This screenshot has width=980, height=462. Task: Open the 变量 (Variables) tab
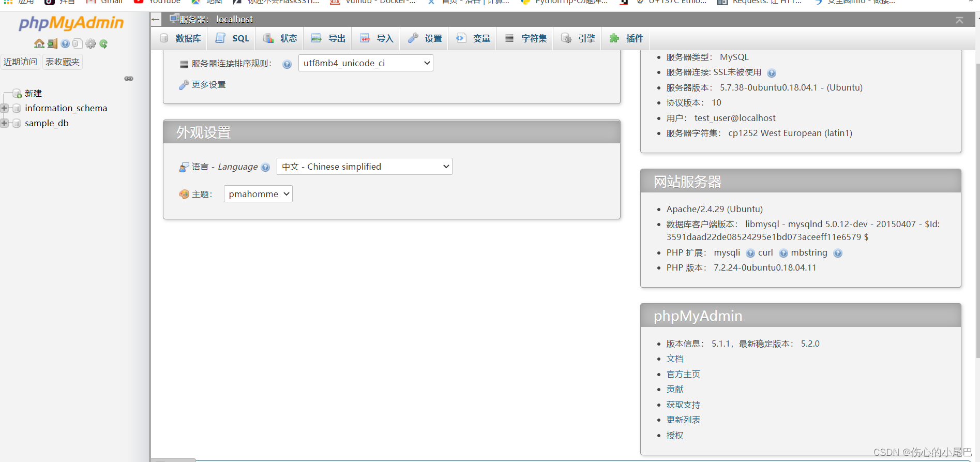(473, 38)
